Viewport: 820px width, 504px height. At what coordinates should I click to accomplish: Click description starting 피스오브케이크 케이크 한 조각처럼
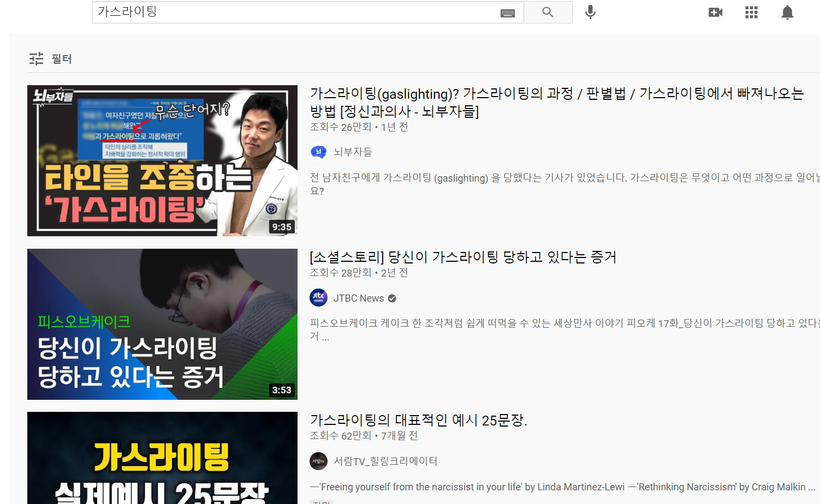click(565, 329)
